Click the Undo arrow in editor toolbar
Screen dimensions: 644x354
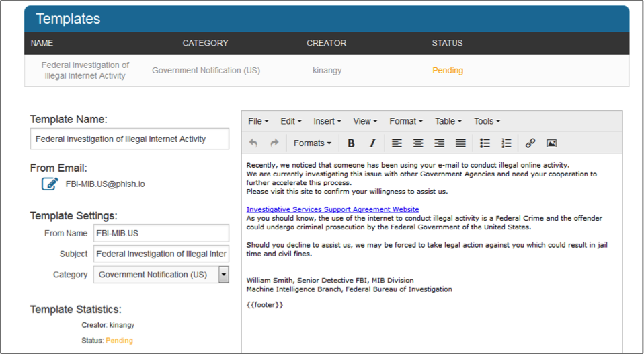253,143
